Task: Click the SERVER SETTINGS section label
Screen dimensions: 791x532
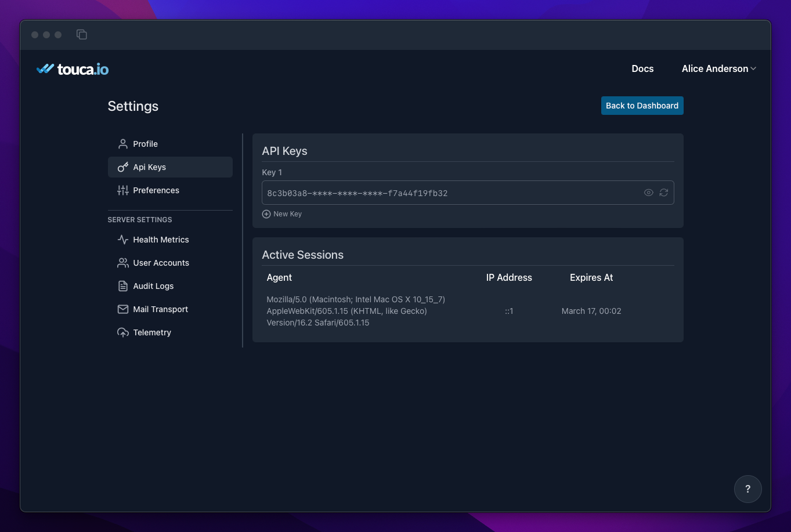Action: (140, 220)
